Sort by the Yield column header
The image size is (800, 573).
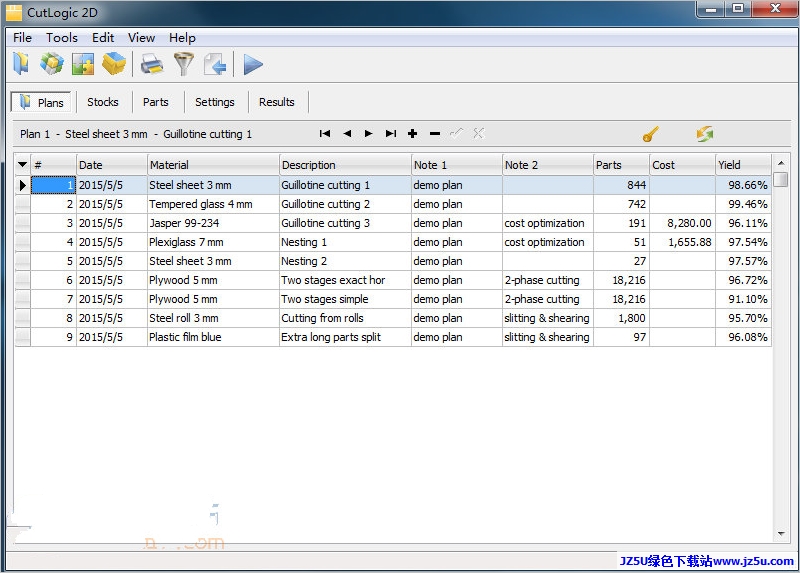(743, 165)
